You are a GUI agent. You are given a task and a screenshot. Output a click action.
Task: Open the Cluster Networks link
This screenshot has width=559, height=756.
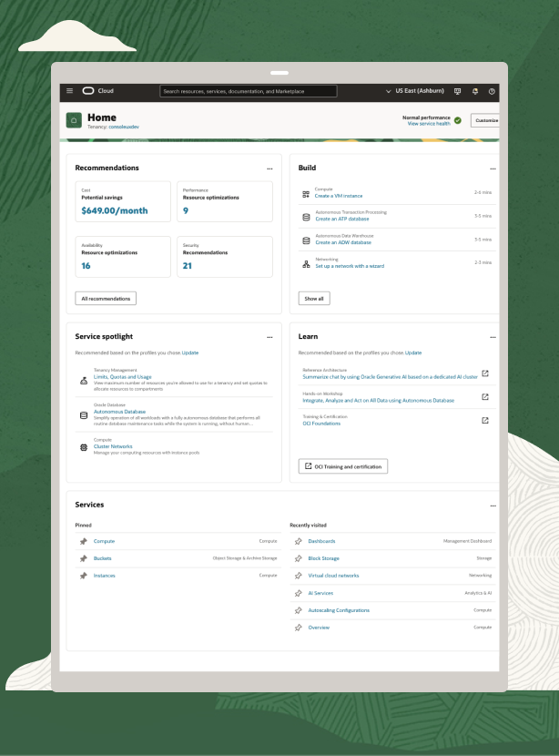[x=113, y=446]
